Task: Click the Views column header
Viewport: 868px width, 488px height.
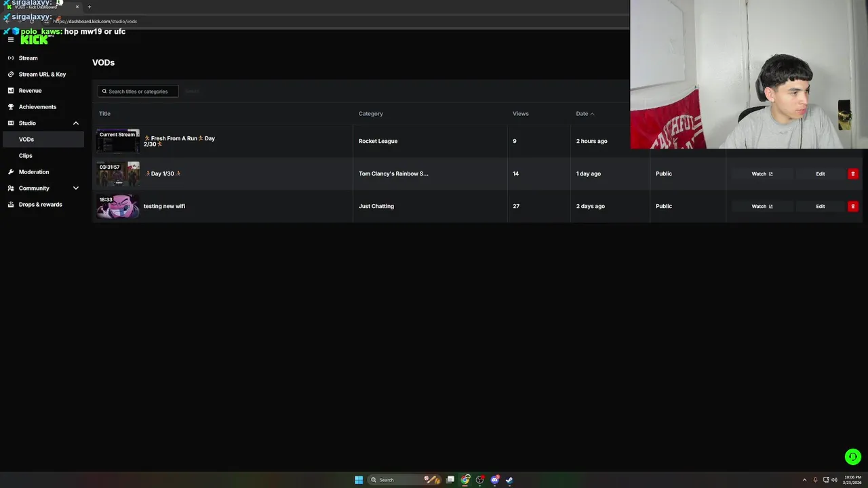Action: 521,114
